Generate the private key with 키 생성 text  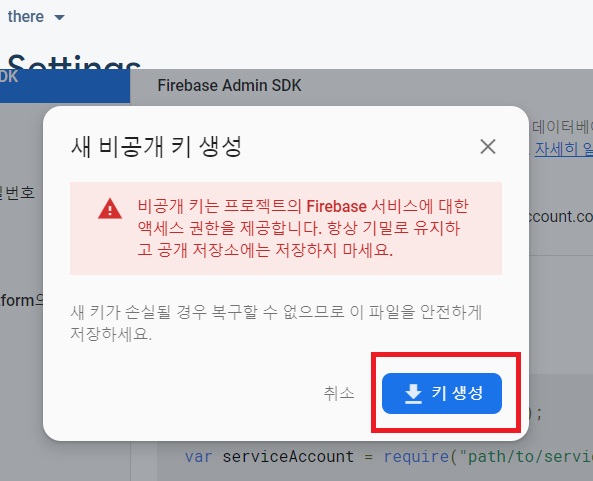coord(457,393)
